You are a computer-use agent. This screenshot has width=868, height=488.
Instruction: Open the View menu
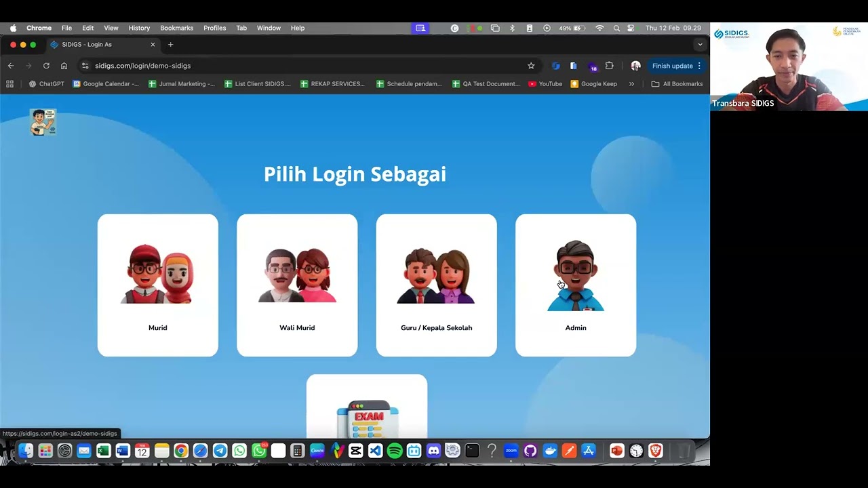[x=111, y=28]
